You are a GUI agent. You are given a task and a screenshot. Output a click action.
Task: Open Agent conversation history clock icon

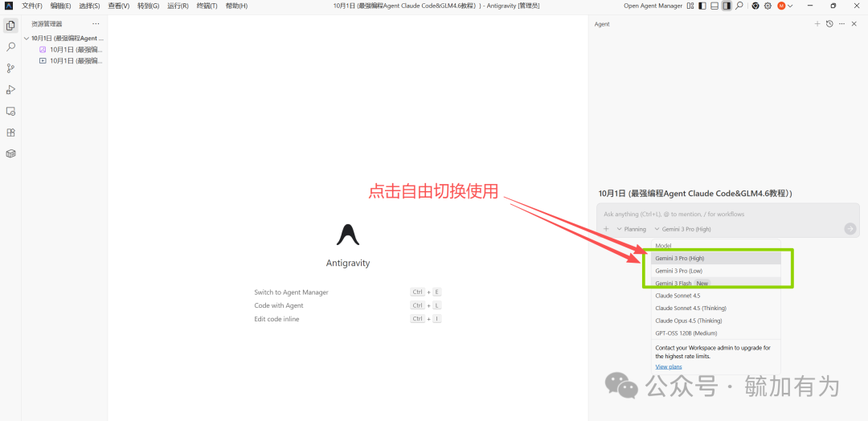click(829, 24)
